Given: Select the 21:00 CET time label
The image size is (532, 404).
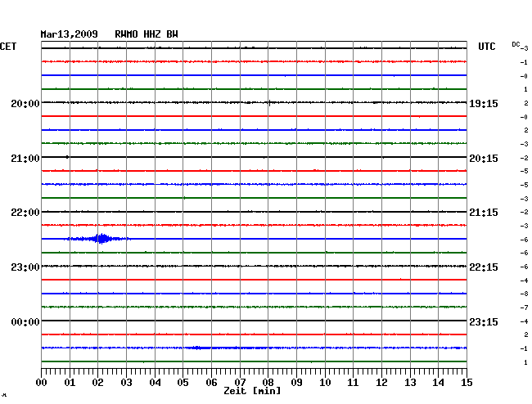Looking at the screenshot, I should pyautogui.click(x=25, y=159).
